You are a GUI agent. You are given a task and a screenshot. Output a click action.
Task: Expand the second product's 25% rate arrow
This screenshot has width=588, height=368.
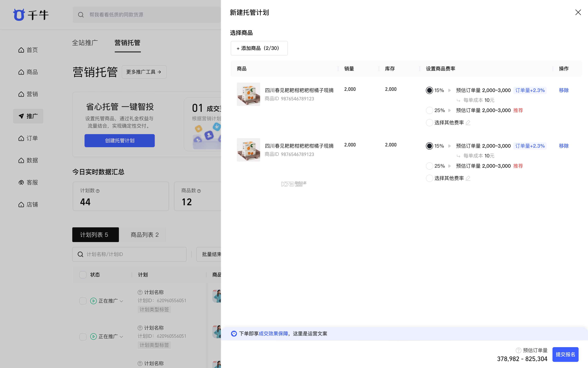point(450,166)
